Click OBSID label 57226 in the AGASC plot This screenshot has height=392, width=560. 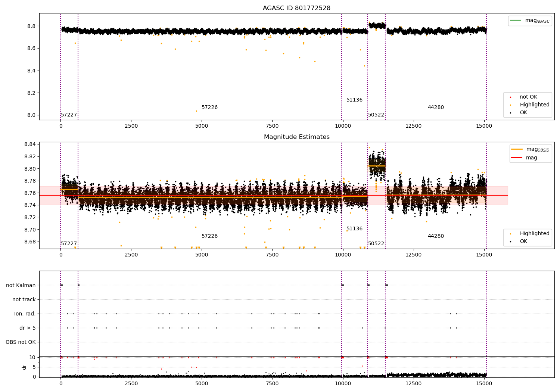(209, 108)
